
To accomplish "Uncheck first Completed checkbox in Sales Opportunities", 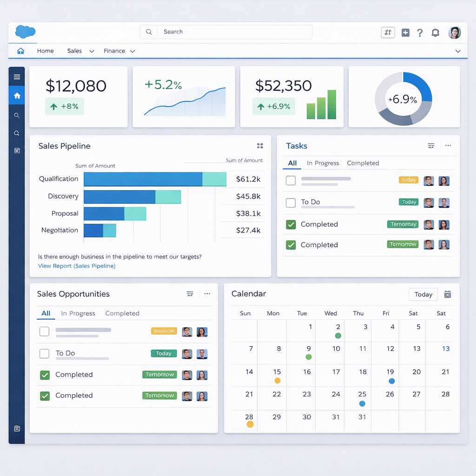I will click(45, 375).
